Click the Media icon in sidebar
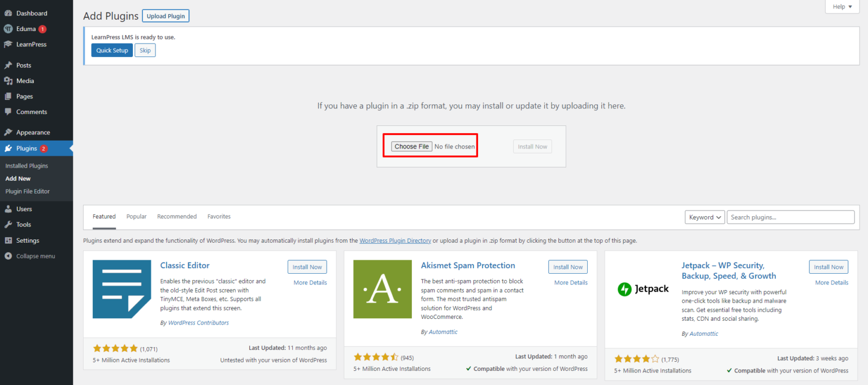868x385 pixels. click(x=8, y=81)
